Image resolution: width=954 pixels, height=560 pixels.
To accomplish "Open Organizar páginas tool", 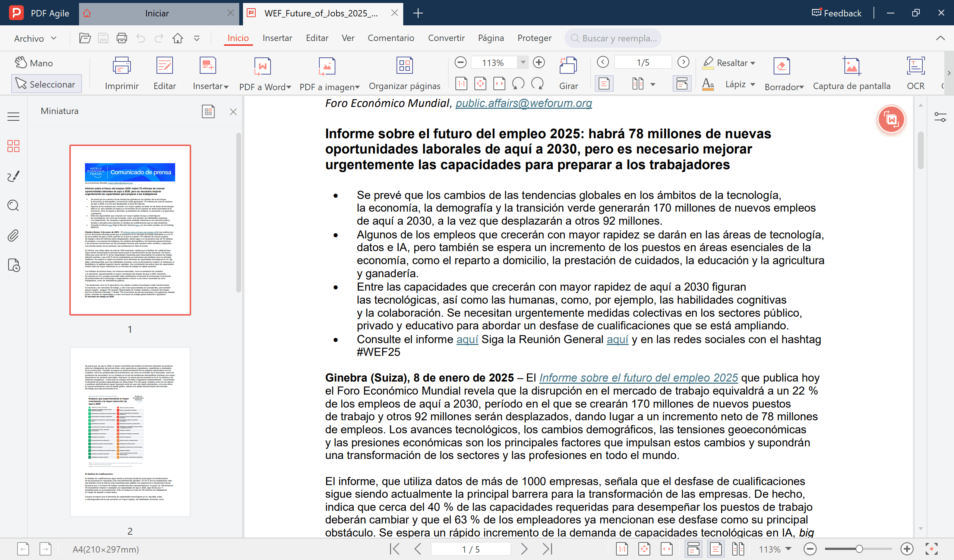I will [404, 74].
